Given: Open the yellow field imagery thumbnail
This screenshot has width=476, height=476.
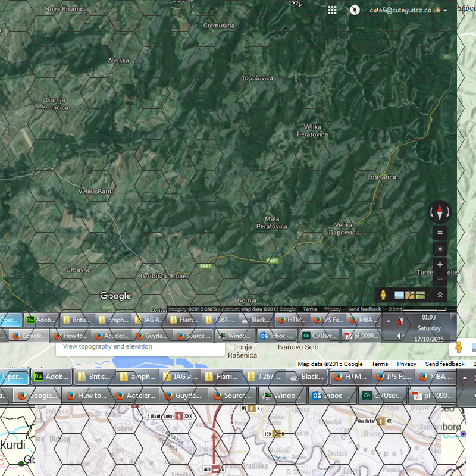Looking at the screenshot, I should (x=409, y=295).
